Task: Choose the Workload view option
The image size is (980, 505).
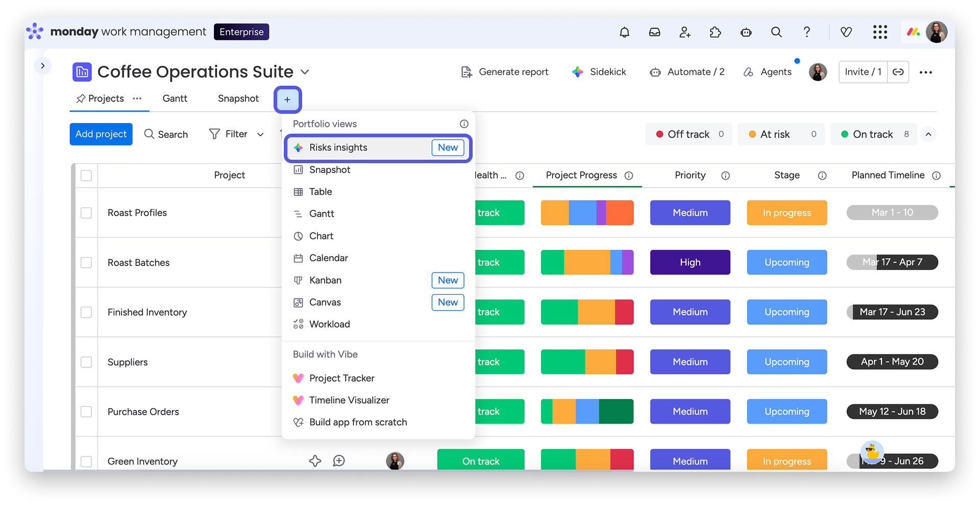Action: [378, 324]
